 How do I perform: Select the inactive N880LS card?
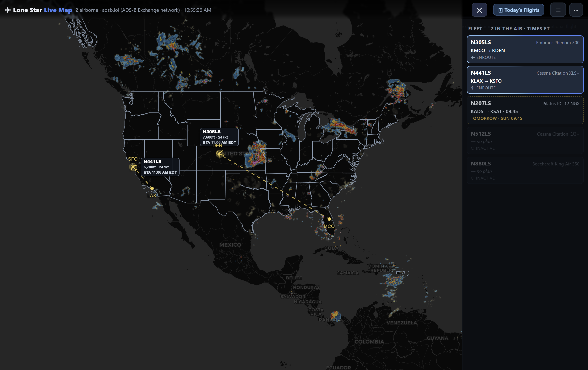pos(525,170)
